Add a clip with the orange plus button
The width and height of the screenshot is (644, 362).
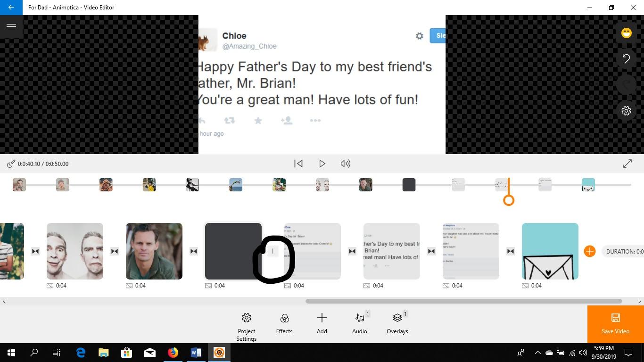click(x=589, y=251)
